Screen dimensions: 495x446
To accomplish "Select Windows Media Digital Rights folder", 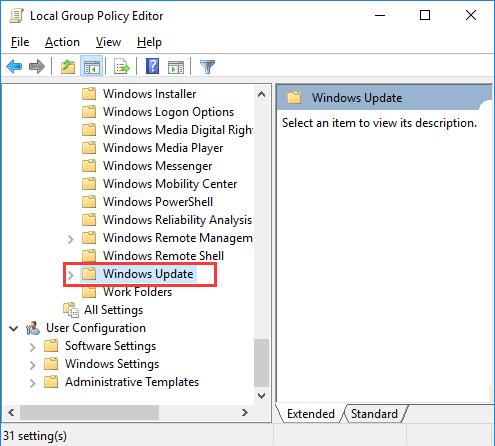I will (x=178, y=130).
